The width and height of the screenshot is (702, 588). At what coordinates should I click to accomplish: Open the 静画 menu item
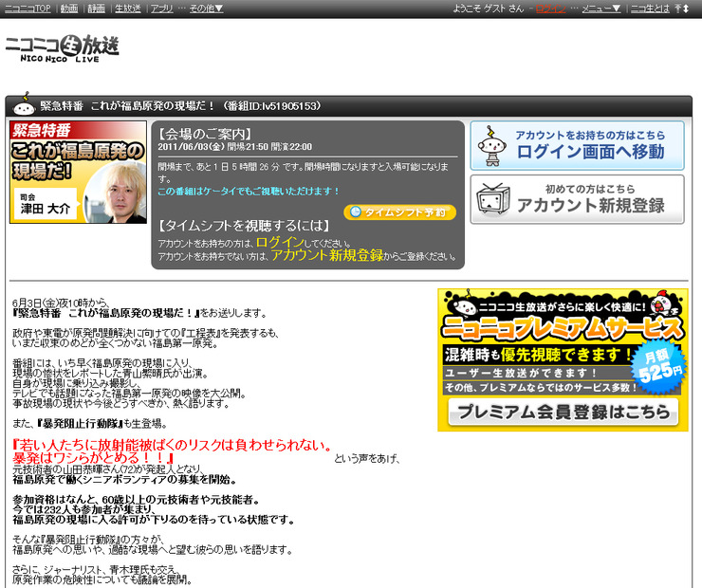click(96, 9)
